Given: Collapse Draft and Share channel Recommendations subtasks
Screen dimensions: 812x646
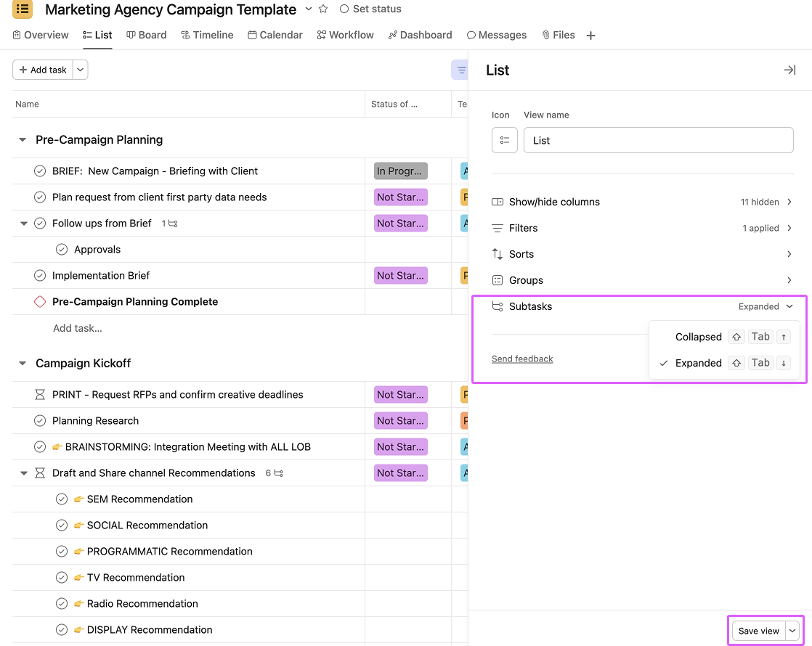Looking at the screenshot, I should [23, 473].
